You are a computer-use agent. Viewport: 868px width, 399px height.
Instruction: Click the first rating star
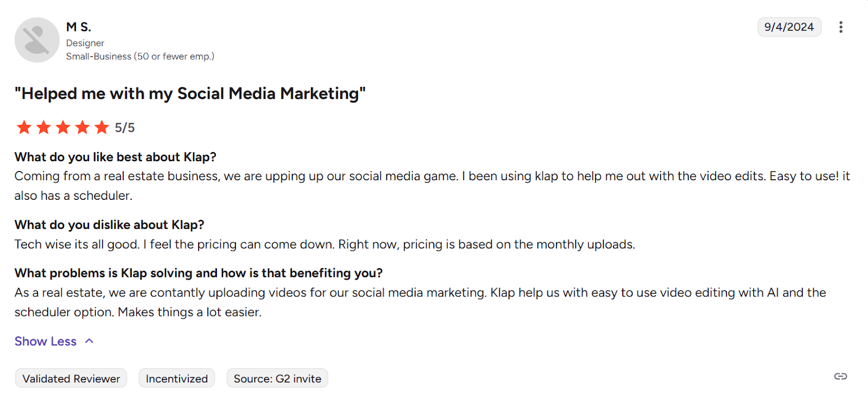click(24, 128)
